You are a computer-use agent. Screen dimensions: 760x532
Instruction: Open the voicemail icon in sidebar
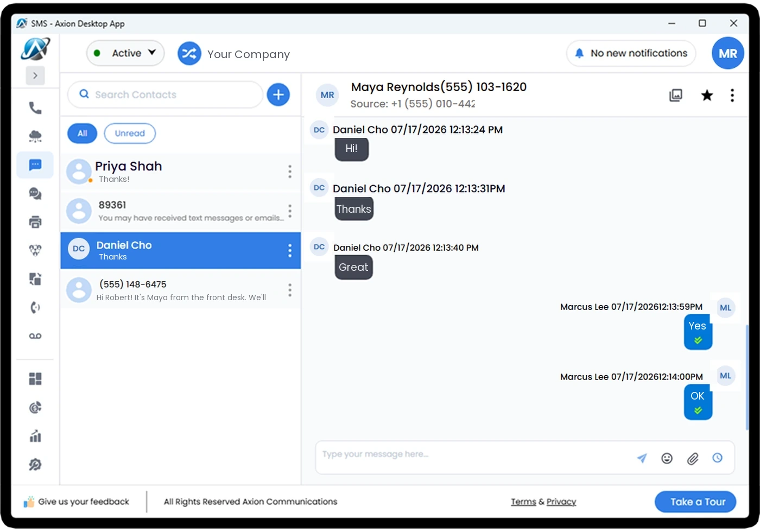click(x=35, y=336)
